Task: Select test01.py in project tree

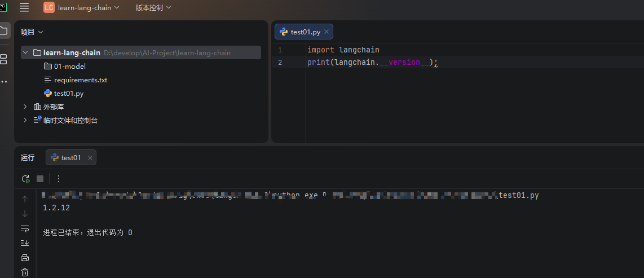Action: click(x=64, y=93)
